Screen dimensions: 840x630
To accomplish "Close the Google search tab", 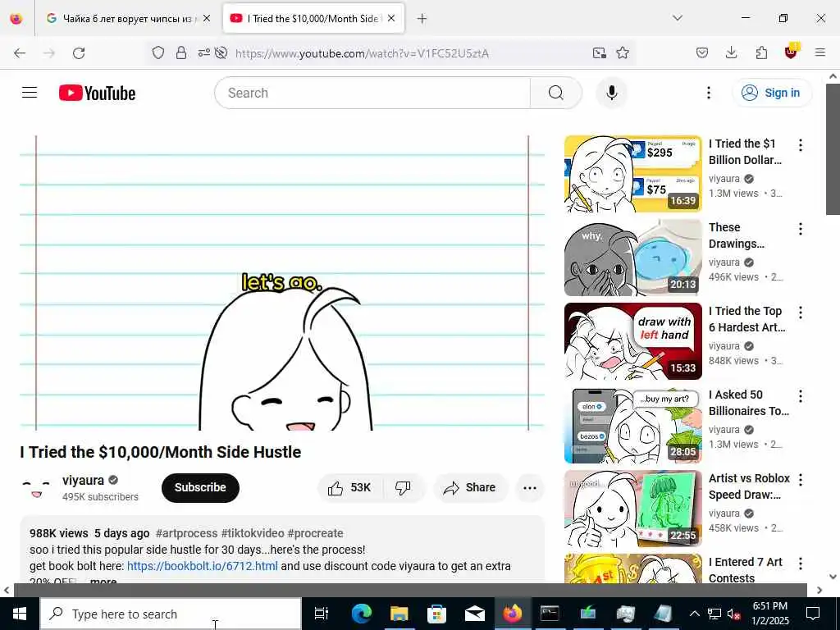I will click(207, 18).
